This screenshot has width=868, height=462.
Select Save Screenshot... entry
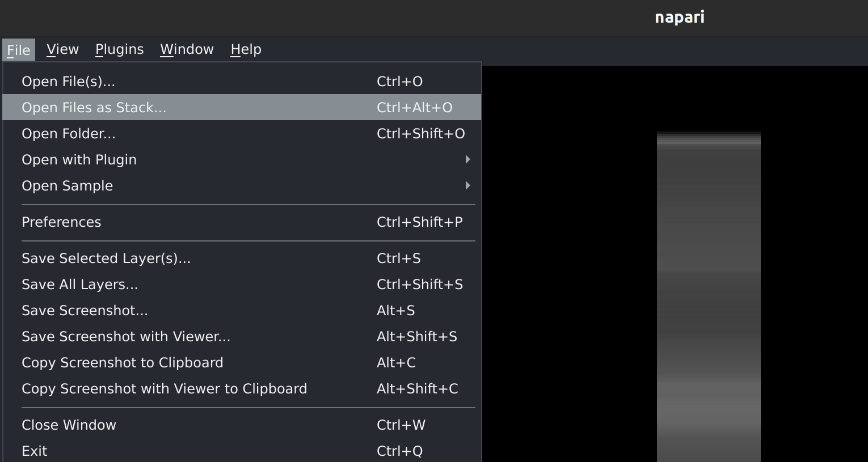pos(242,311)
